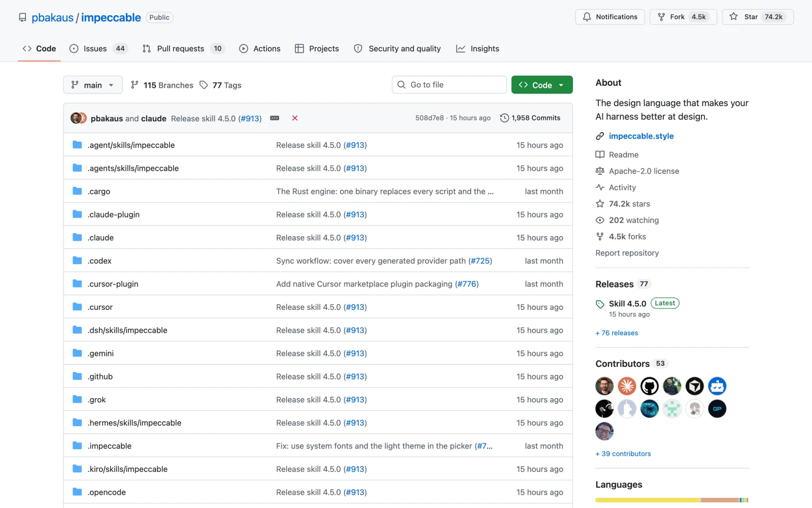Image resolution: width=812 pixels, height=508 pixels.
Task: Go to the Actions tab
Action: tap(260, 48)
